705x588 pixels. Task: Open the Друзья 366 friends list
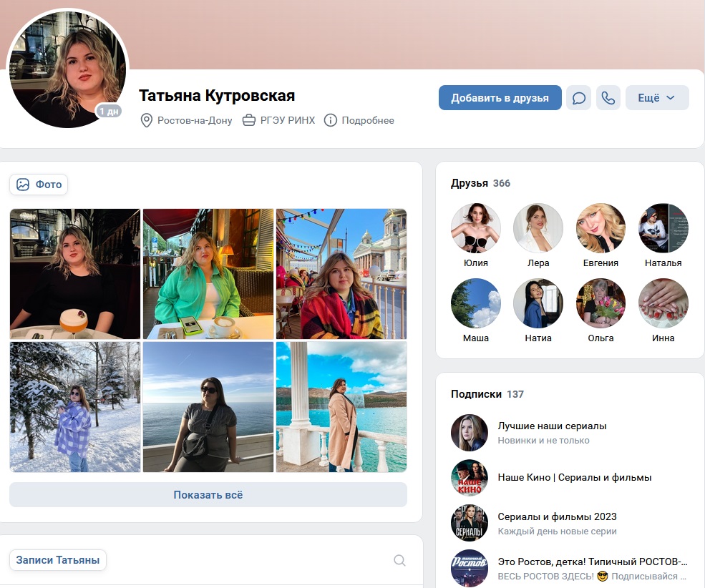click(x=480, y=183)
